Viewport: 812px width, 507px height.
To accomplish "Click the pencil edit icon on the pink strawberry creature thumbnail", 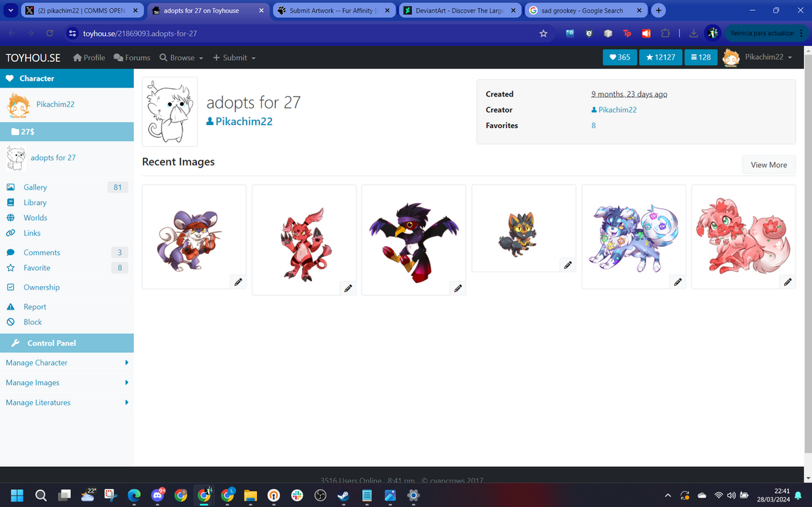I will [787, 282].
